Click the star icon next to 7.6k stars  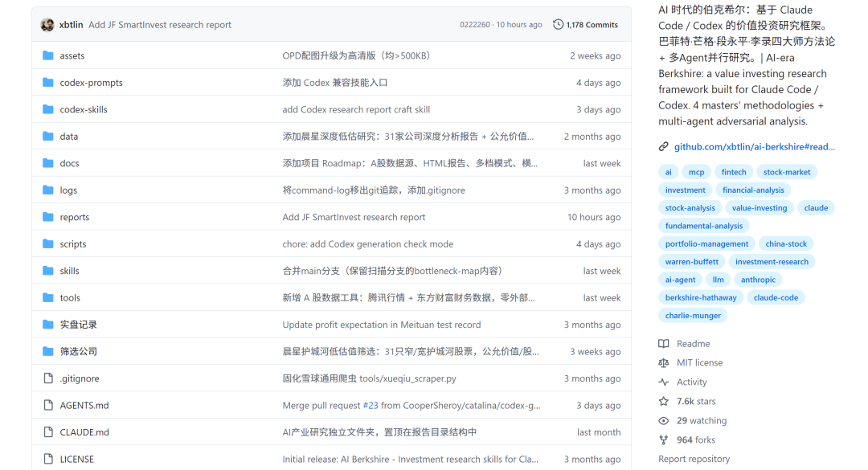click(x=663, y=402)
